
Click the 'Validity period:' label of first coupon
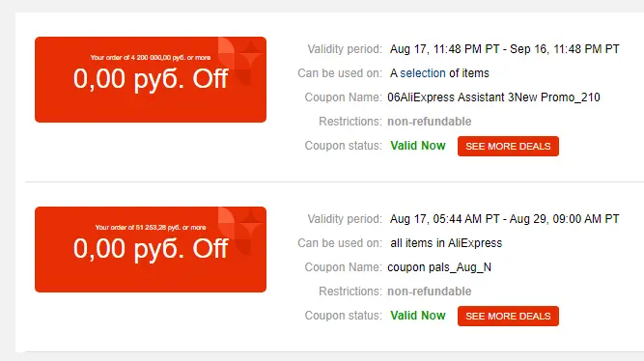(x=345, y=49)
